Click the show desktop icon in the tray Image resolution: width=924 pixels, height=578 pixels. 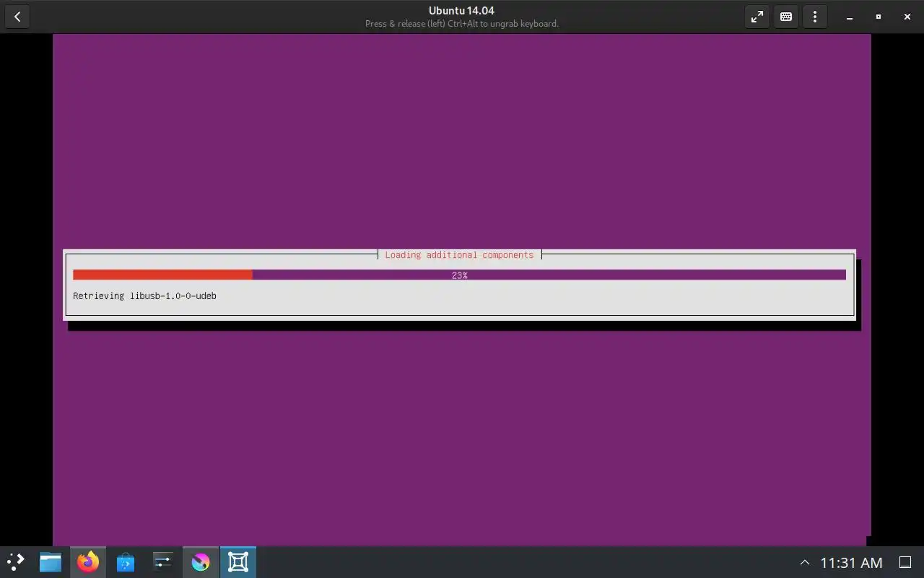pyautogui.click(x=905, y=562)
